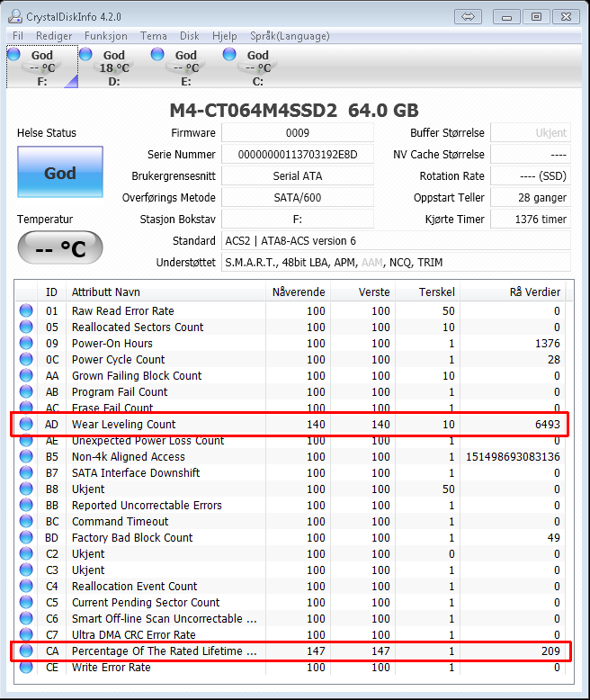Image resolution: width=590 pixels, height=700 pixels.
Task: Click the Terskel column header
Action: click(x=427, y=292)
